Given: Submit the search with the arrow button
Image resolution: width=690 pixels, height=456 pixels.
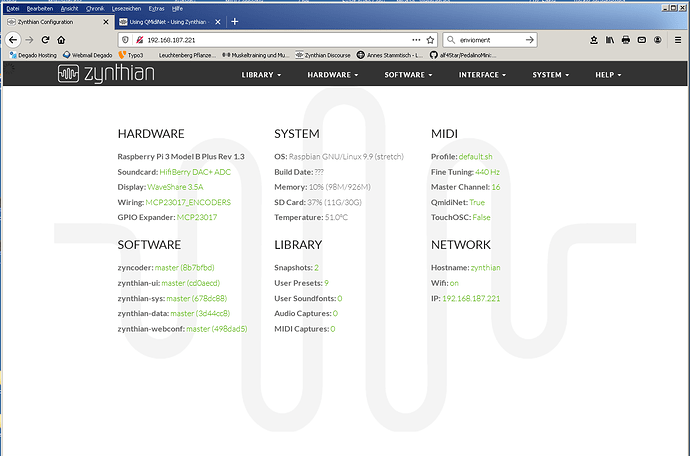Looking at the screenshot, I should pyautogui.click(x=529, y=40).
